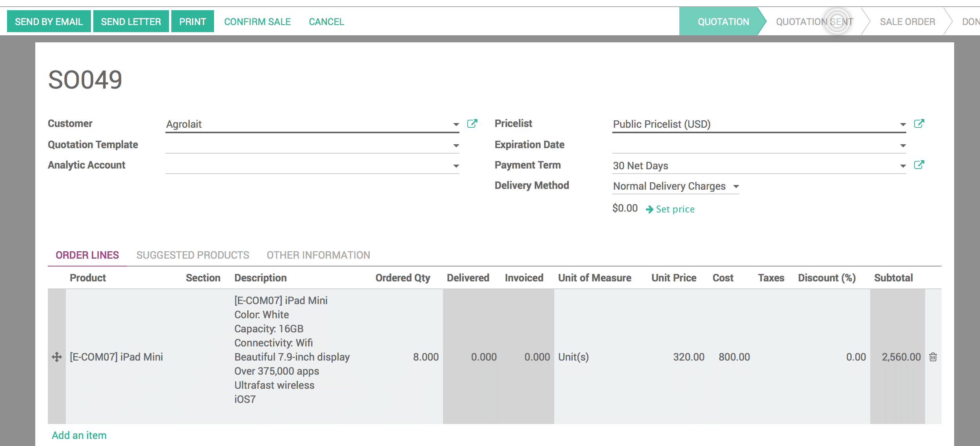Open the Expiration Date picker
The width and height of the screenshot is (980, 446).
pos(904,145)
